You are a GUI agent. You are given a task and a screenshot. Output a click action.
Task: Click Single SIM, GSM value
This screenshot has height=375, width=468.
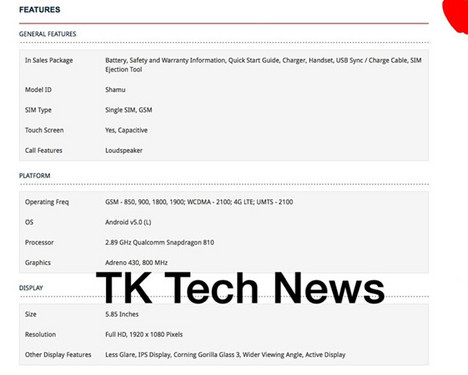pos(129,110)
